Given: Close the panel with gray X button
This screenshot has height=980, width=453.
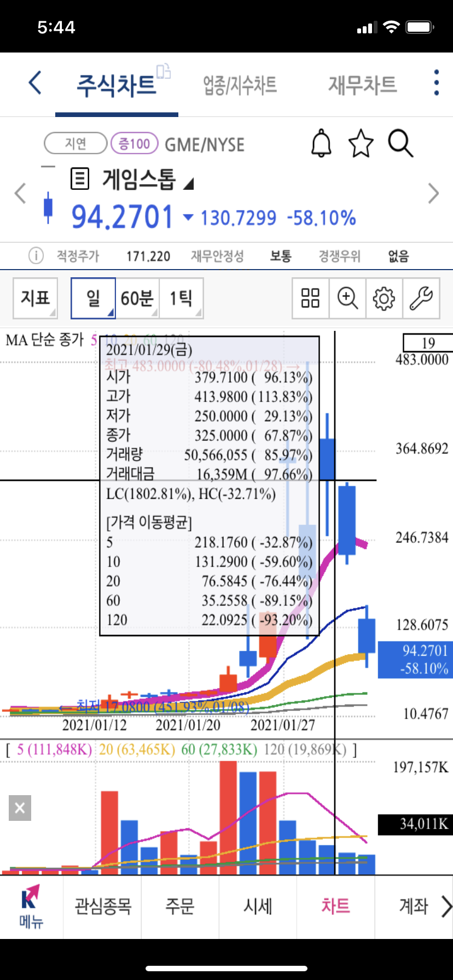Looking at the screenshot, I should click(20, 808).
